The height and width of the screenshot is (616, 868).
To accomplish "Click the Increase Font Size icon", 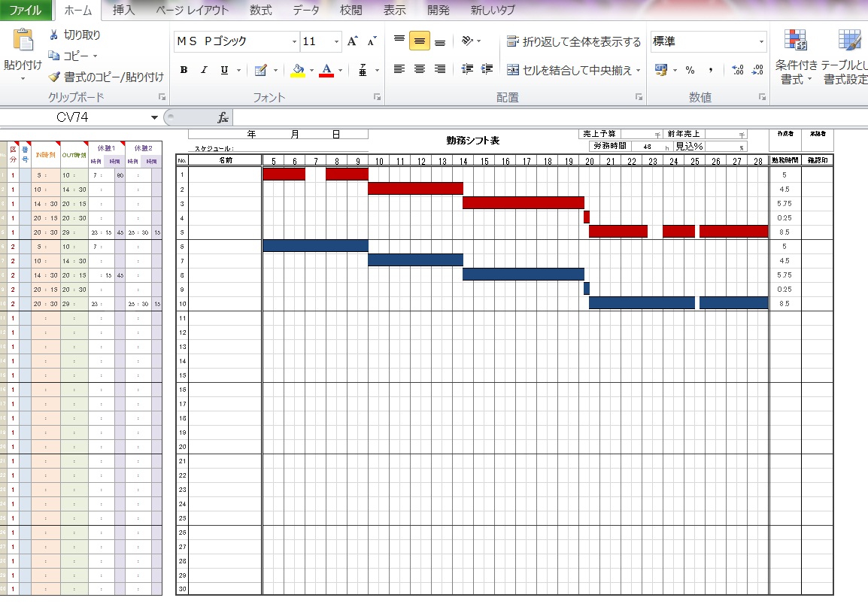I will 351,41.
